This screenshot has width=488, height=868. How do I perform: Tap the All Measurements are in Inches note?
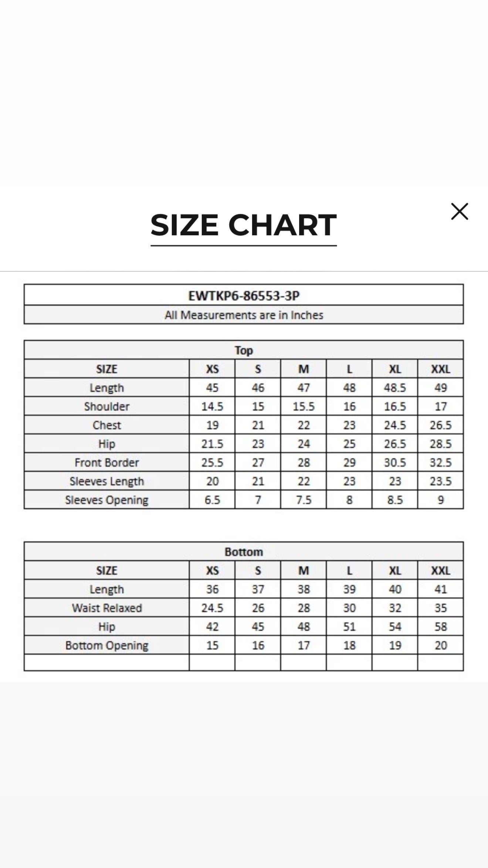coord(244,315)
